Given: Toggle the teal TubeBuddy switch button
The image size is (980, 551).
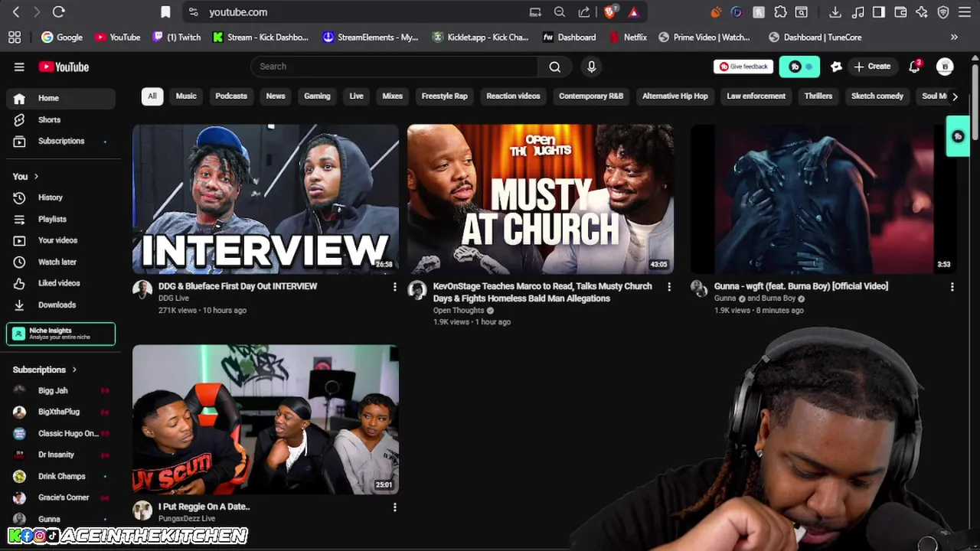Looking at the screenshot, I should pyautogui.click(x=799, y=67).
